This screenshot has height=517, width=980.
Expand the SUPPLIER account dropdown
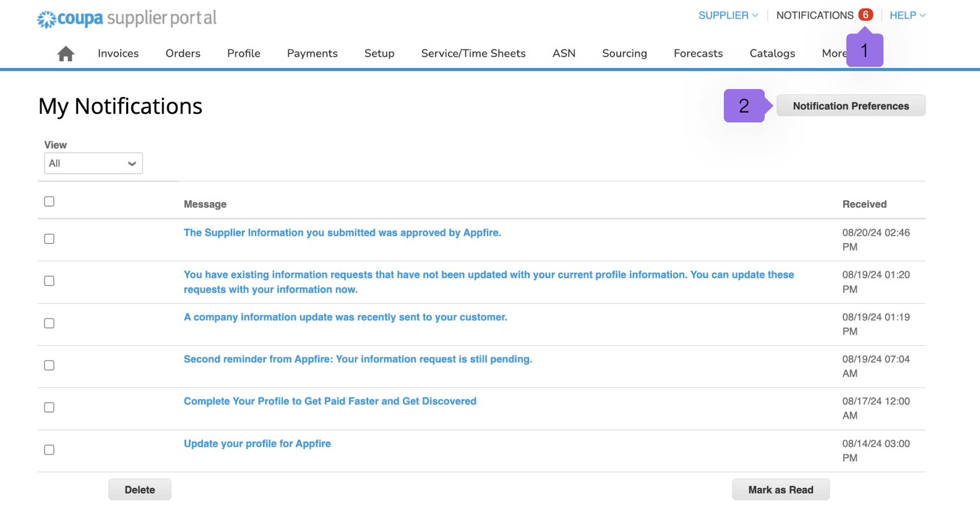pyautogui.click(x=728, y=15)
